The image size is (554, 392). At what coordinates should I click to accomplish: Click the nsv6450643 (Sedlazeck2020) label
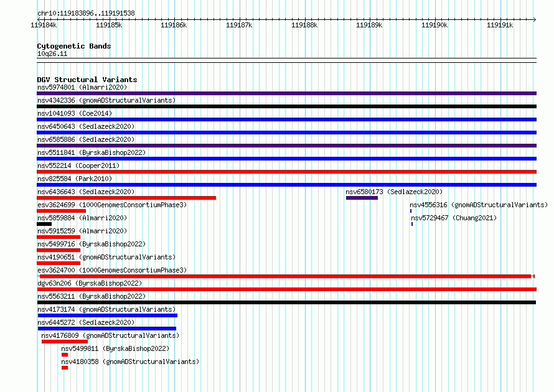coord(86,126)
